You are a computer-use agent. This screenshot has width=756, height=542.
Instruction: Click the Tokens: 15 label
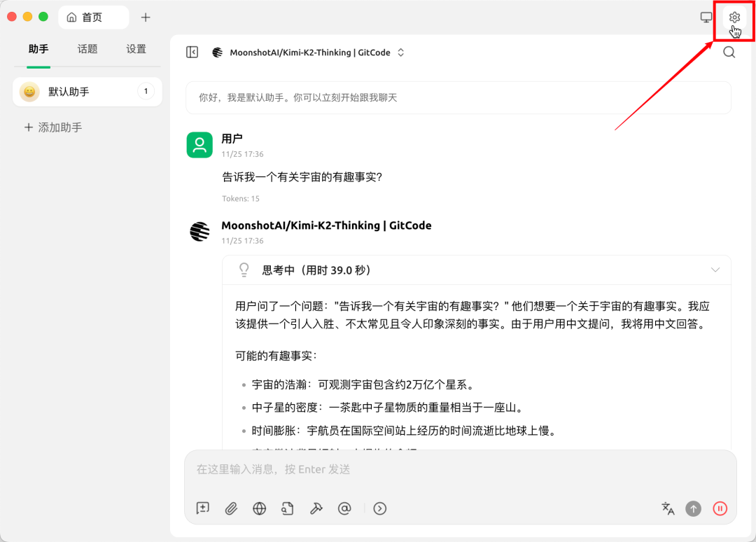[x=241, y=199]
